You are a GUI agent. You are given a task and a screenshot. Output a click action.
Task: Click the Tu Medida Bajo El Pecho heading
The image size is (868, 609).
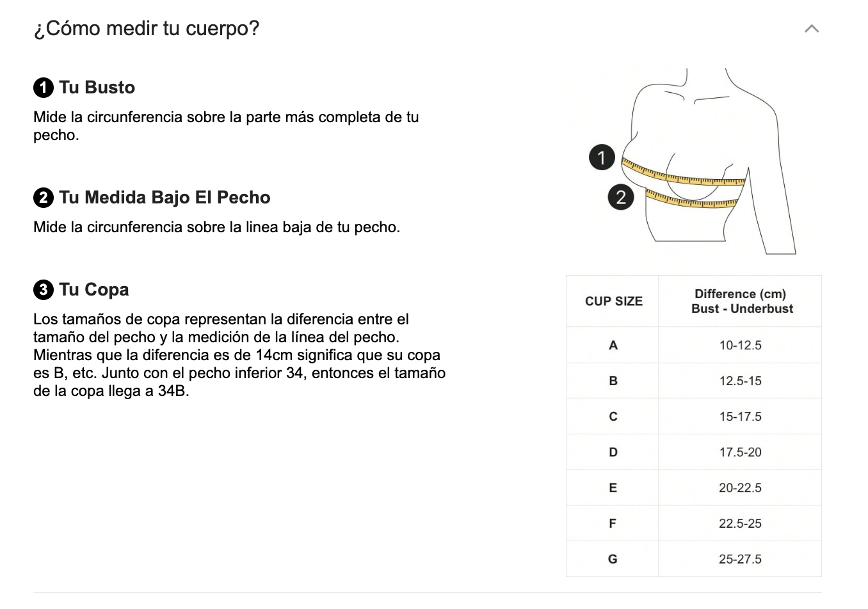pos(165,198)
